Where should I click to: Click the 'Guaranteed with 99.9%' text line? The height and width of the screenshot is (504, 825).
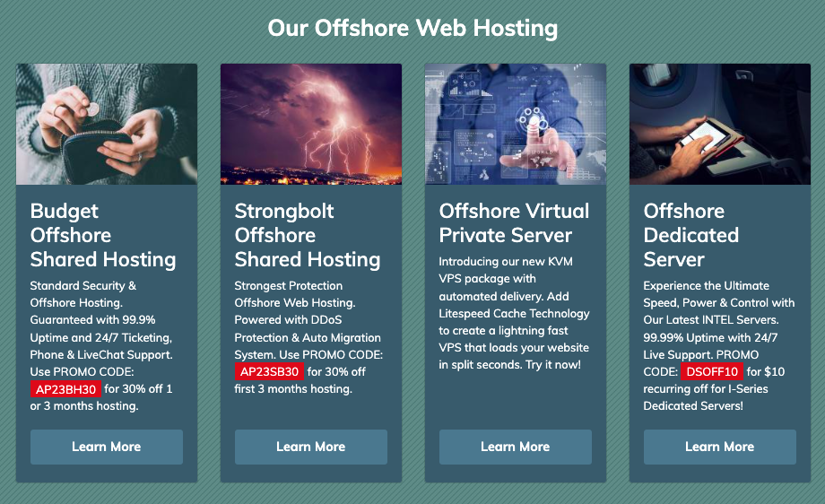pyautogui.click(x=92, y=320)
